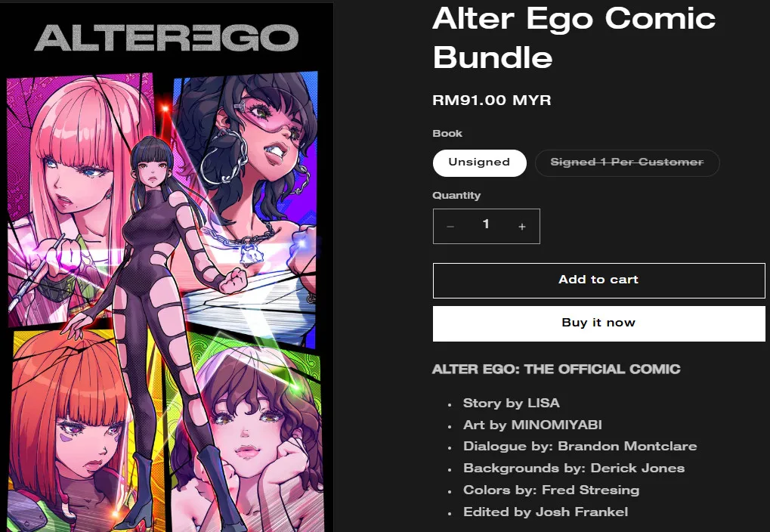Increase quantity with the plus icon

522,227
